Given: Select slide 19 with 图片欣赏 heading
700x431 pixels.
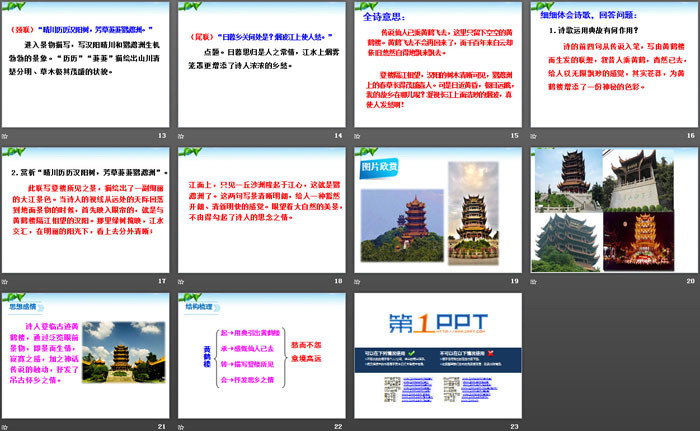Looking at the screenshot, I should (x=438, y=211).
